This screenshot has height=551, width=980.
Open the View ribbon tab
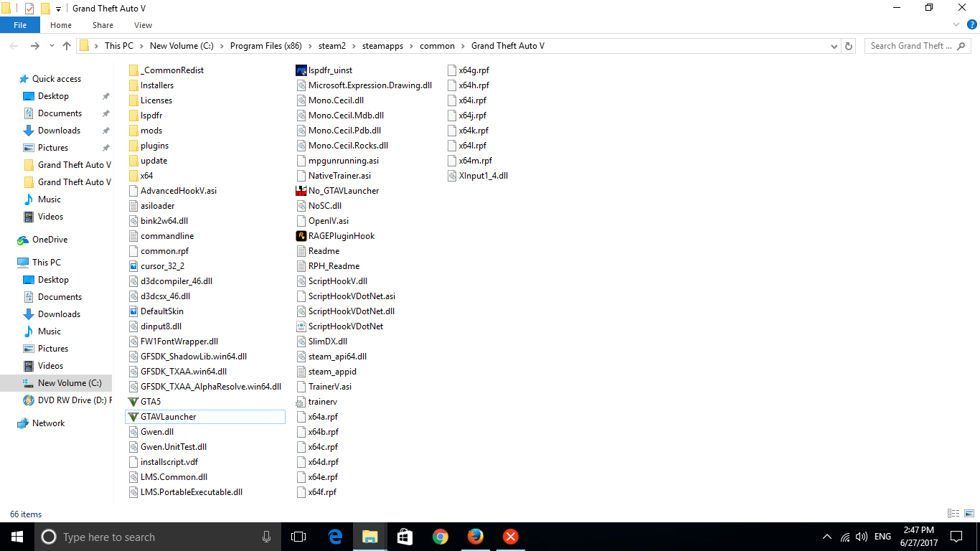pyautogui.click(x=143, y=25)
